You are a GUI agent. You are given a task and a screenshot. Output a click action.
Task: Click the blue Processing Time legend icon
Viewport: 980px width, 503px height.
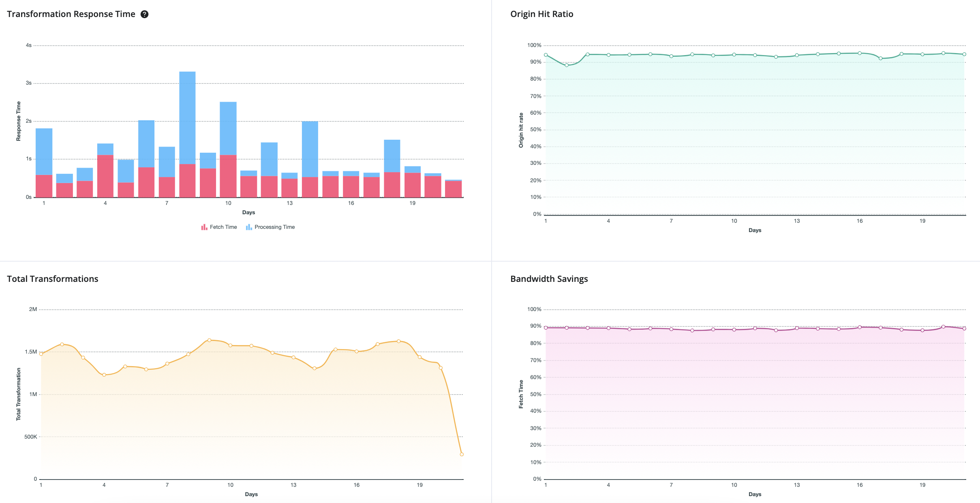pyautogui.click(x=249, y=227)
